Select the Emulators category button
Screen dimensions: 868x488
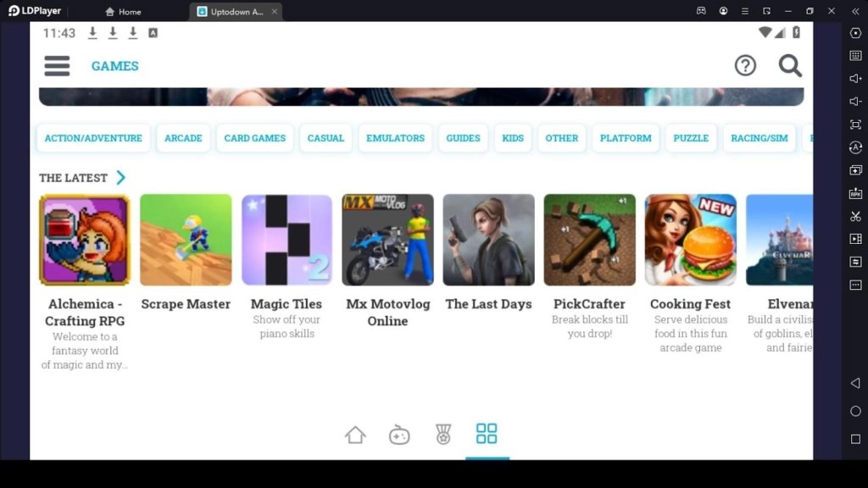click(395, 138)
